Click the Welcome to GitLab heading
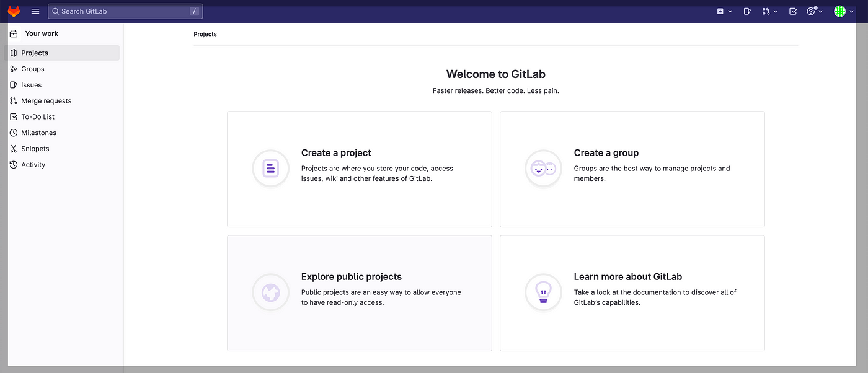This screenshot has height=373, width=868. (x=496, y=74)
